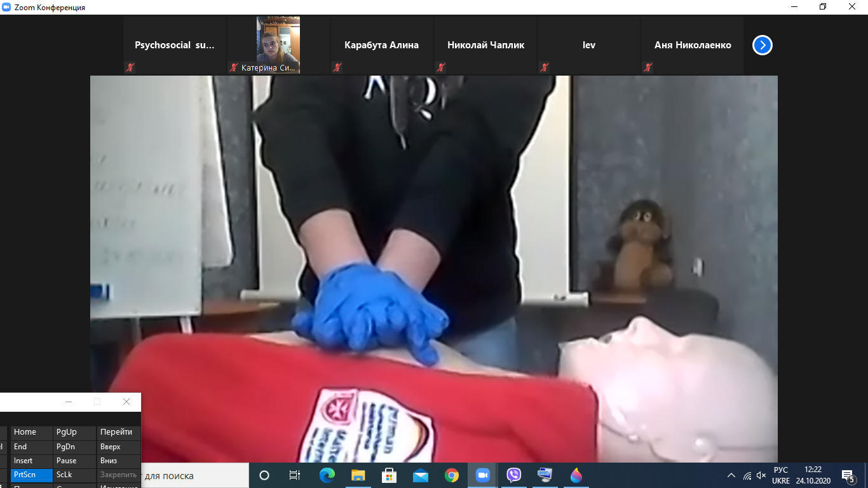
Task: Switch to on-screen keyboard taskbar icon
Action: tap(545, 475)
